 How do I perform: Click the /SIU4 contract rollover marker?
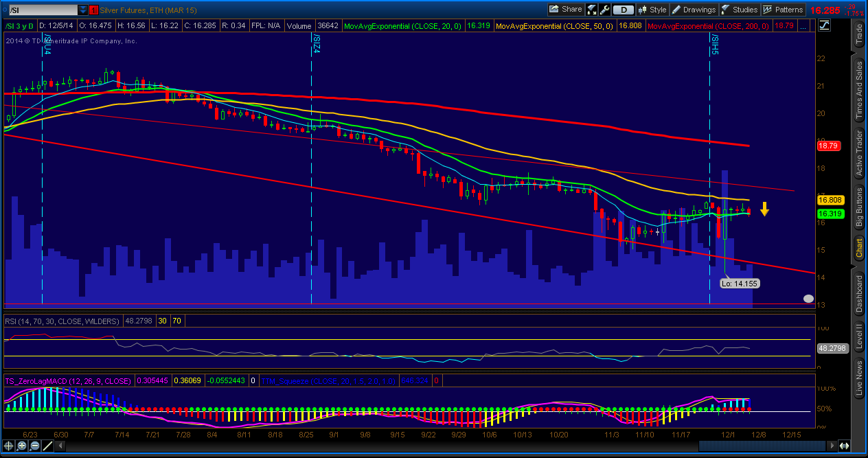(47, 43)
